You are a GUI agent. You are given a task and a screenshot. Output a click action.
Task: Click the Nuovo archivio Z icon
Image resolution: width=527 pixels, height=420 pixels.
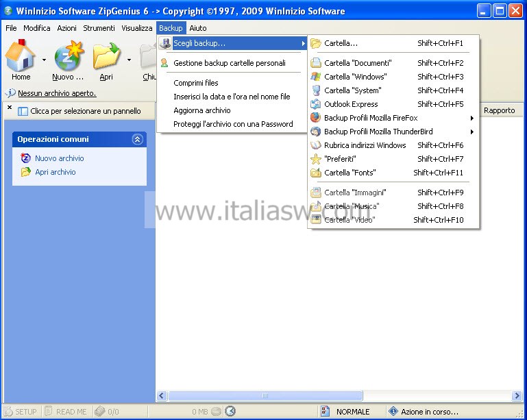(25, 158)
